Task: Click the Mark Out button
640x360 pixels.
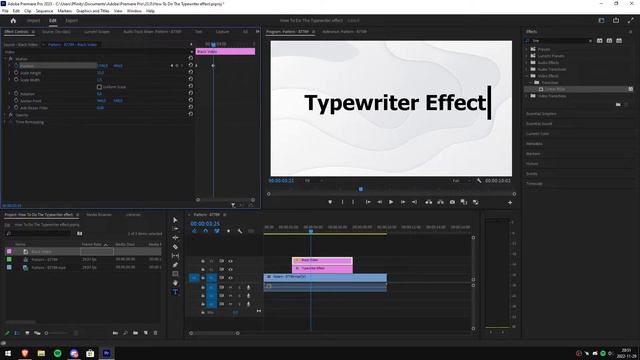Action: [x=353, y=202]
